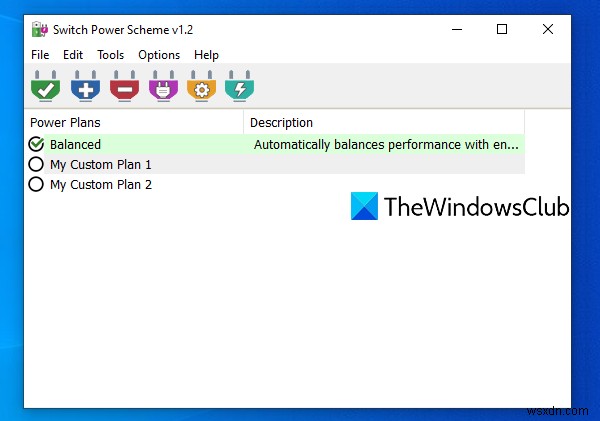
Task: Click the blue plus plug add icon
Action: tap(85, 86)
